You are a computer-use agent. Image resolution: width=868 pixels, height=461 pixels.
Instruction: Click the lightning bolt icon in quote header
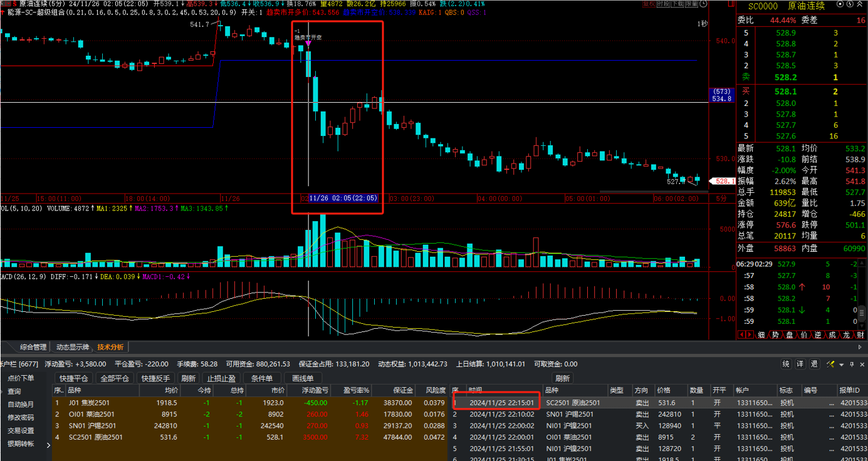(x=850, y=4)
